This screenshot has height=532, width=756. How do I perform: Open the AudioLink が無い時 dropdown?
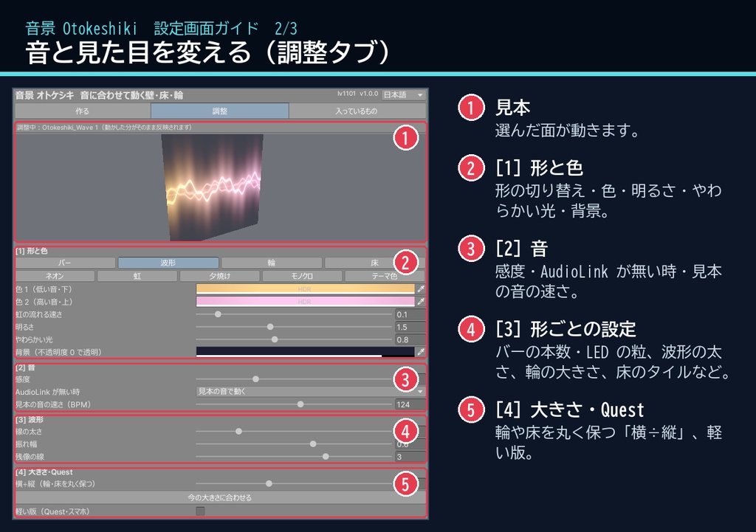[311, 392]
